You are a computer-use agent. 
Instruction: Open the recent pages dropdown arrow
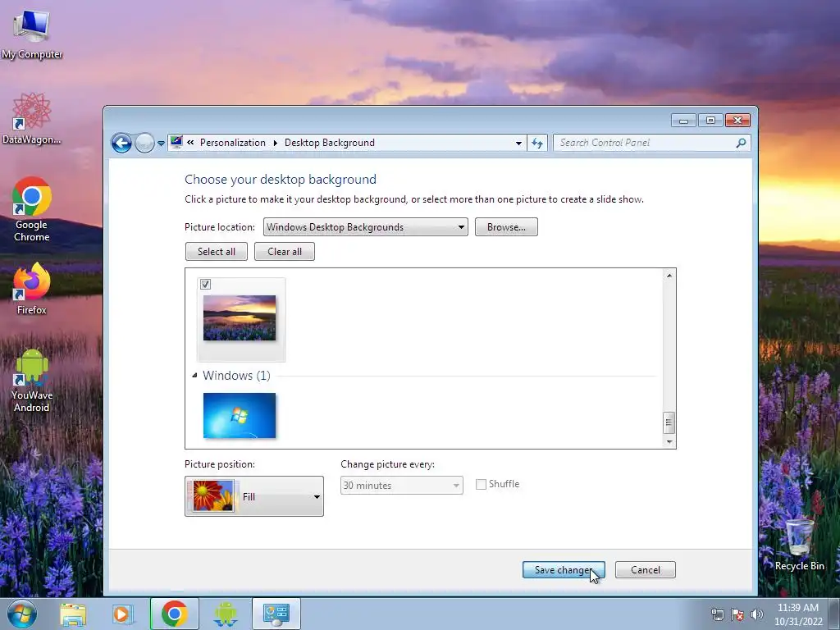click(161, 144)
